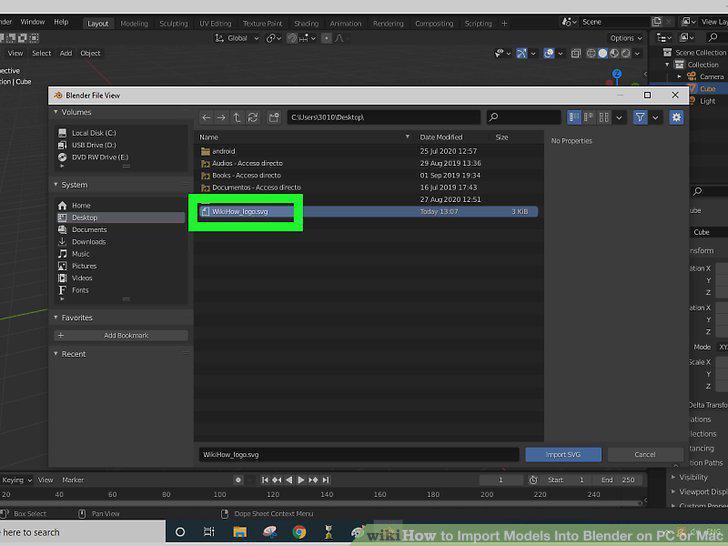Click Add Bookmark button
728x546 pixels.
[x=121, y=335]
